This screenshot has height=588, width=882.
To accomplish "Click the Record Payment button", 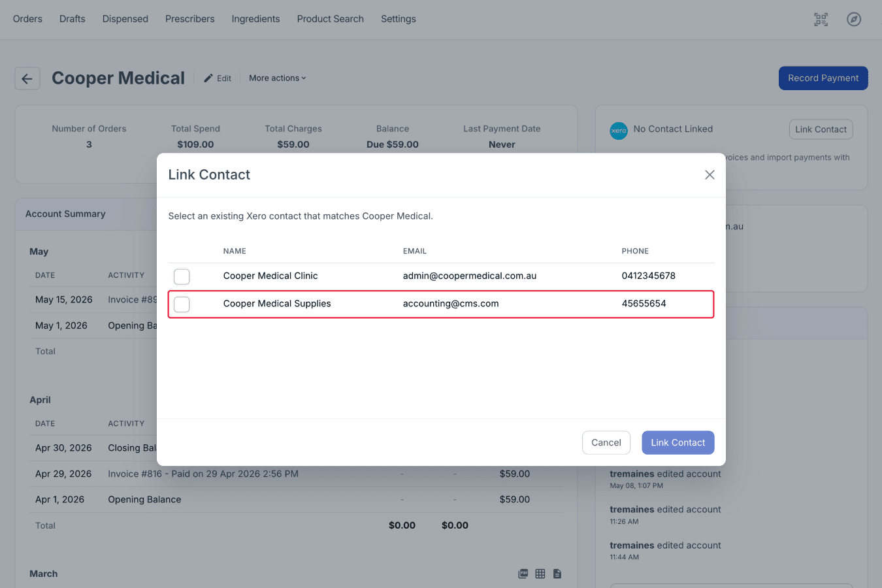I will (823, 78).
